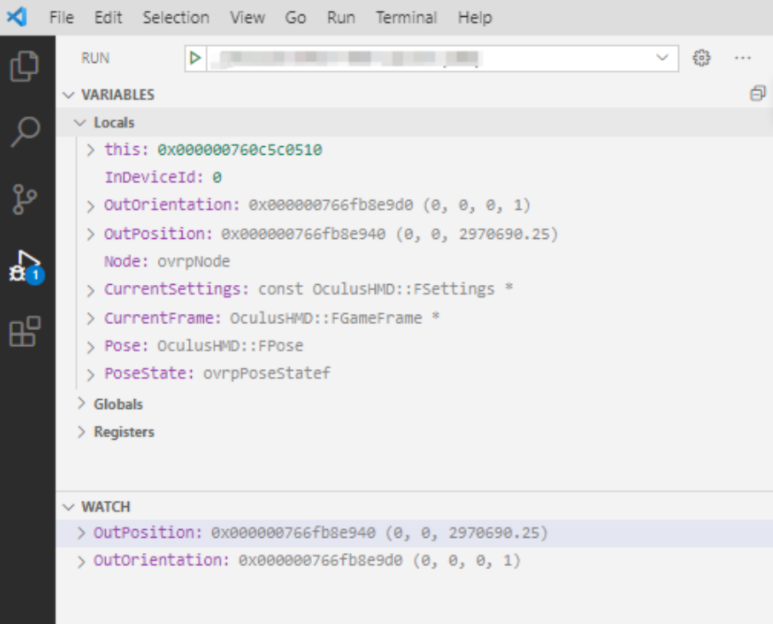Expand the CurrentSettings variable

pyautogui.click(x=91, y=289)
